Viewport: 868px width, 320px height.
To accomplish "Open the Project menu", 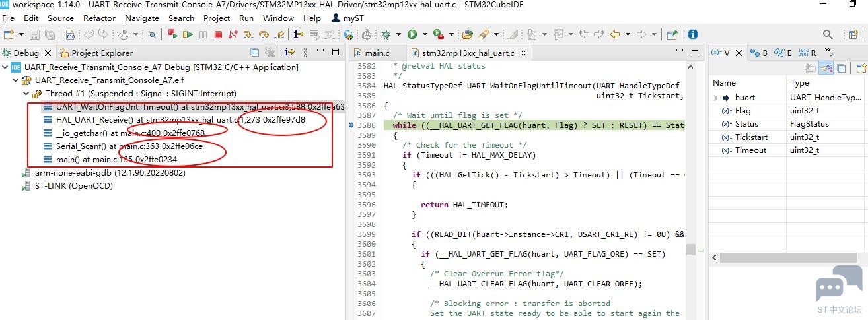I will click(217, 18).
